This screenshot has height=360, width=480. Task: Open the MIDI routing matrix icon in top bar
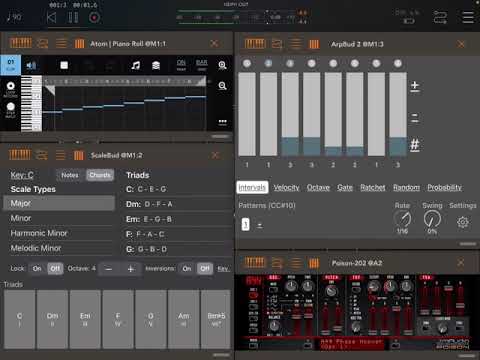pos(440,17)
